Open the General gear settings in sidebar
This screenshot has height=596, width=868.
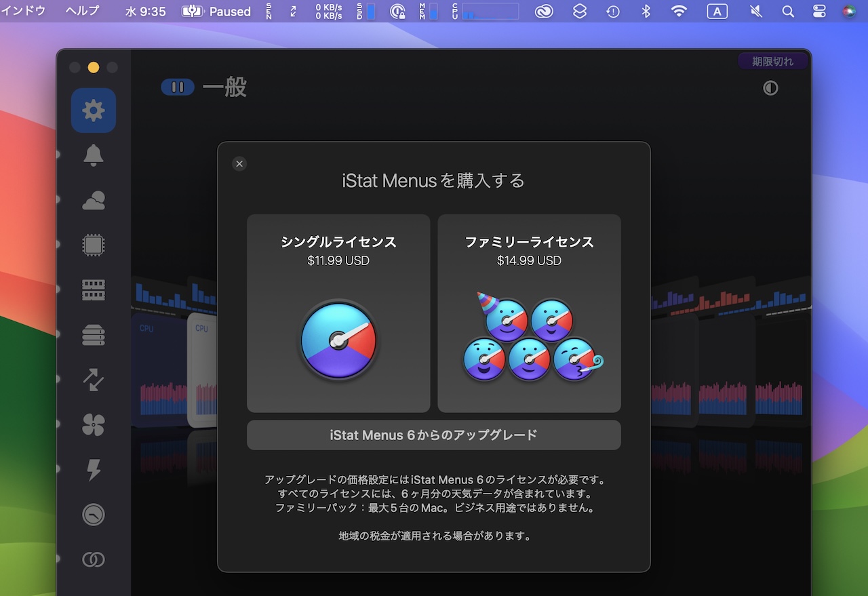tap(94, 111)
